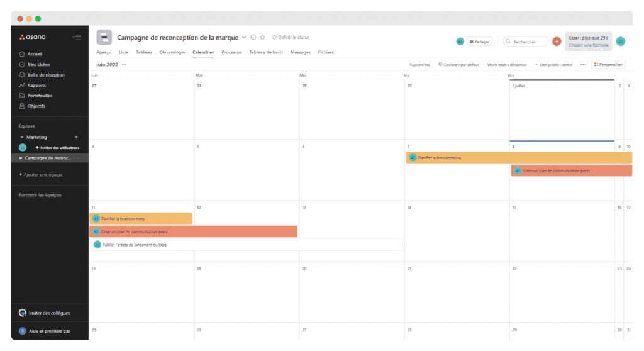Click the Personnaliser button

tap(608, 65)
